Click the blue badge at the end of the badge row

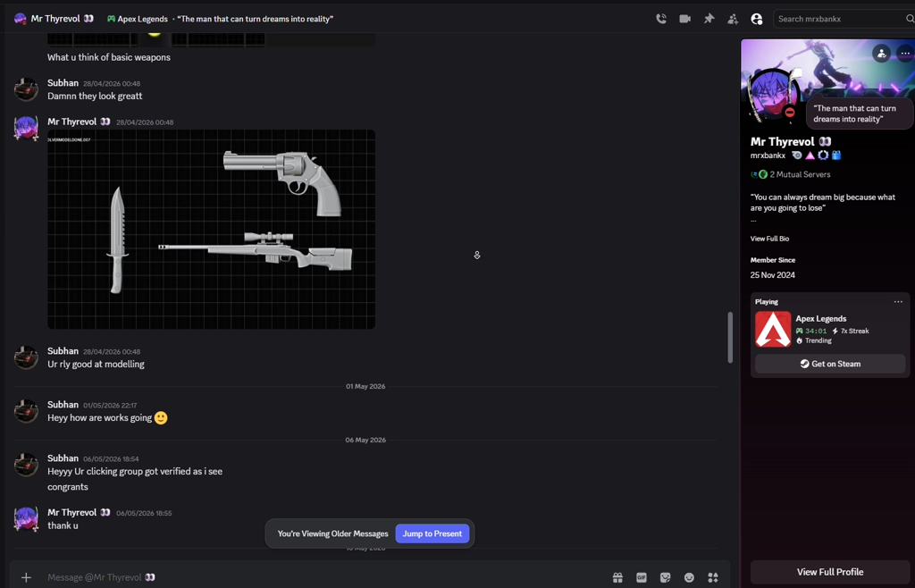click(x=836, y=155)
